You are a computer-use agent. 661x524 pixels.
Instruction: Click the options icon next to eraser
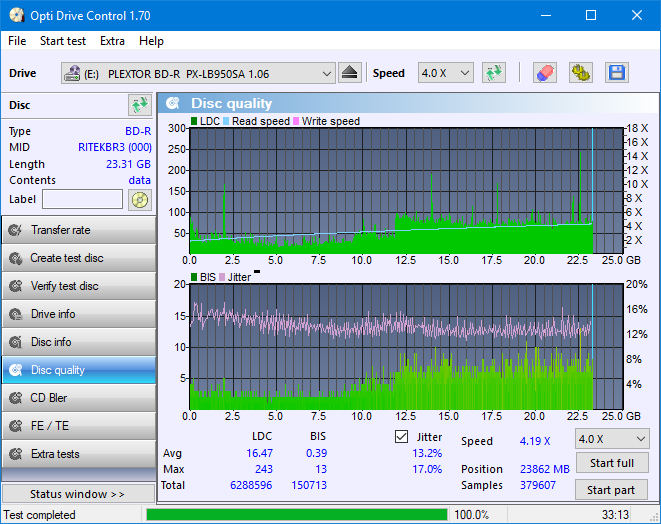click(580, 73)
